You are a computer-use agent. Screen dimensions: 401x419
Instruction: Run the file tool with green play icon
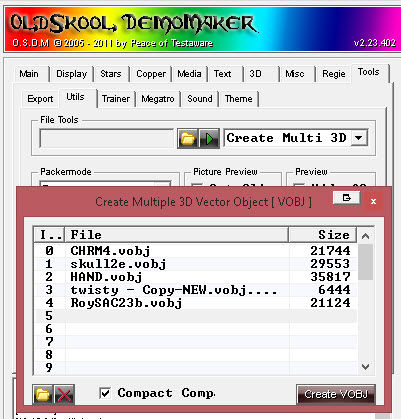[x=209, y=138]
